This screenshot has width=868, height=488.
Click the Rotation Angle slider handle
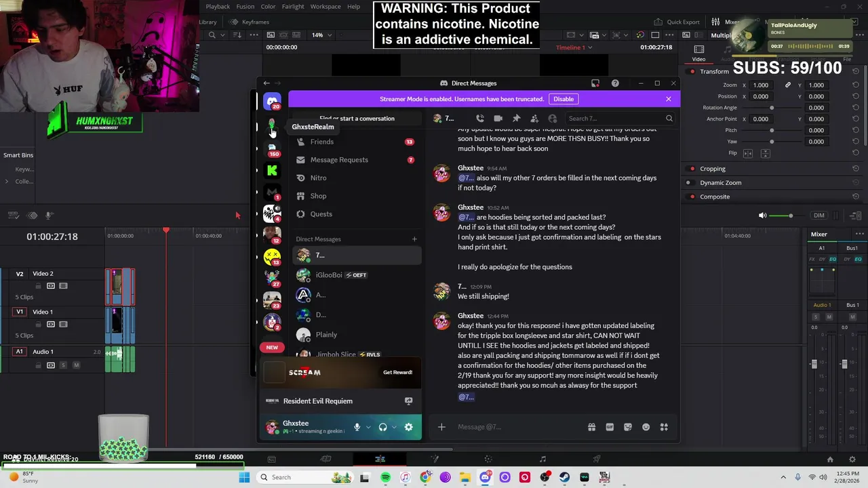pos(772,108)
